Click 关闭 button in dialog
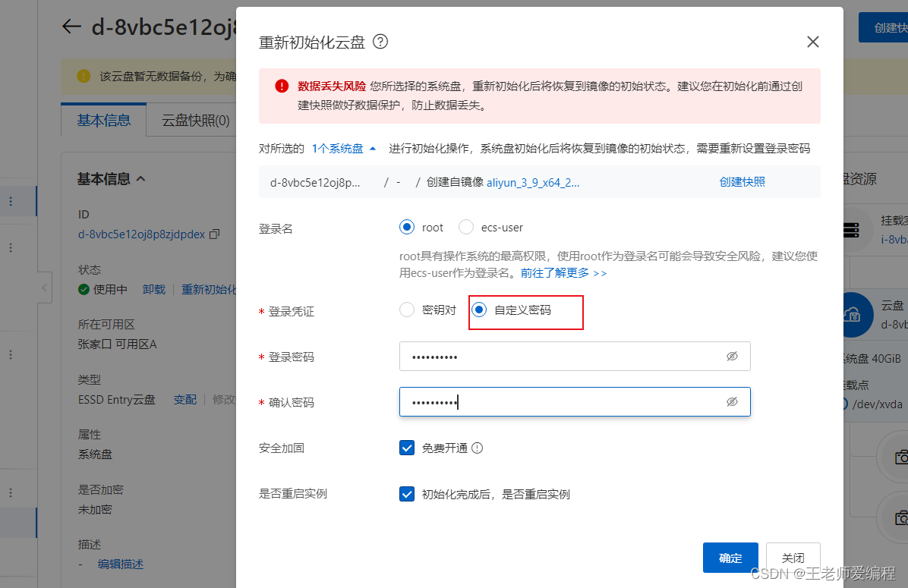The height and width of the screenshot is (588, 908). click(x=793, y=558)
